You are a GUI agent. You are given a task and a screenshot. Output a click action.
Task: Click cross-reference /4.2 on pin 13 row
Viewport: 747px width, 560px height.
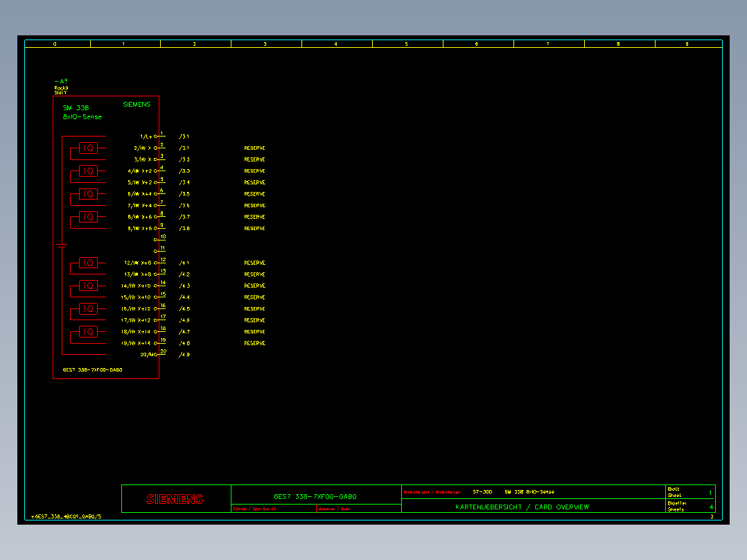coord(184,274)
